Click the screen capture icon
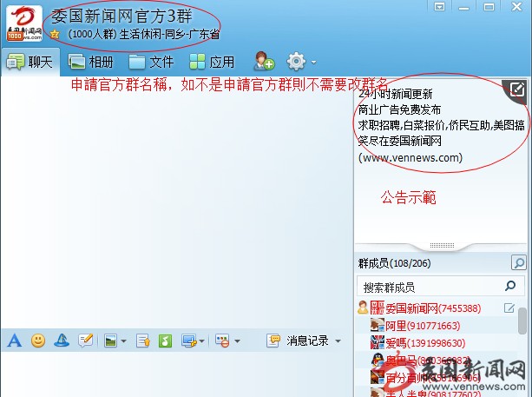This screenshot has width=532, height=397. coord(189,341)
